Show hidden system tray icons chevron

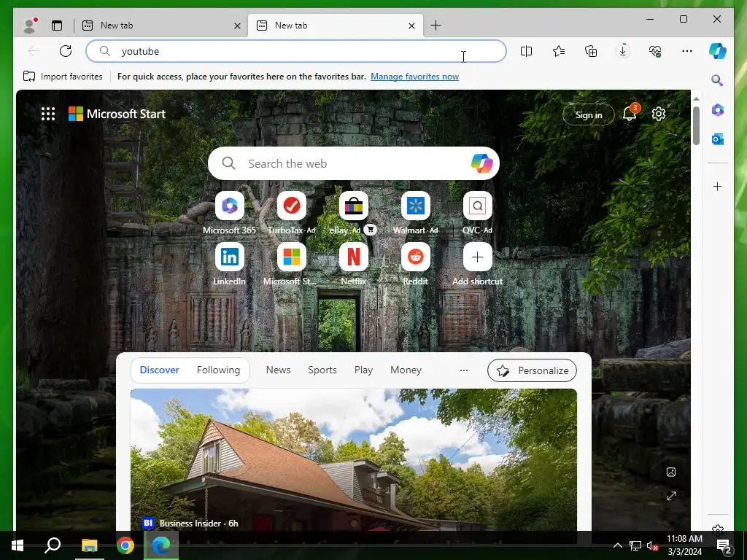[x=617, y=545]
